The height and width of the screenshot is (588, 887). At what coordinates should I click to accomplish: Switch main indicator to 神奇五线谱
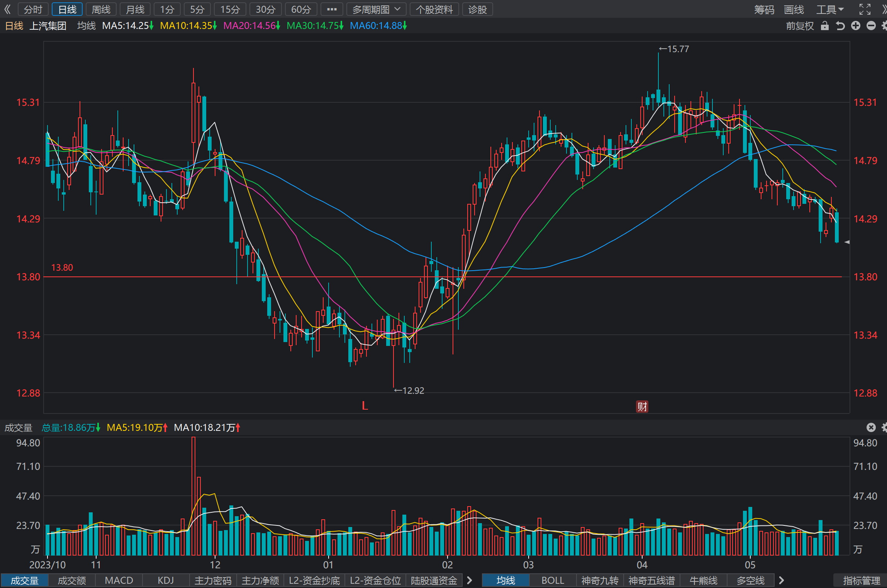click(652, 581)
